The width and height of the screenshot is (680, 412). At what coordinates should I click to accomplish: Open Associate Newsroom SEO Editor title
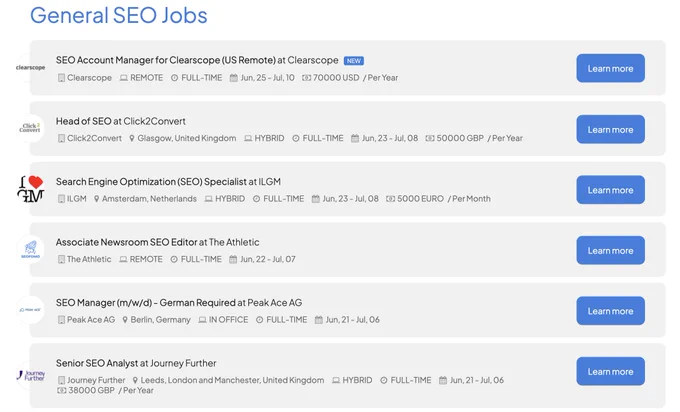tap(157, 242)
